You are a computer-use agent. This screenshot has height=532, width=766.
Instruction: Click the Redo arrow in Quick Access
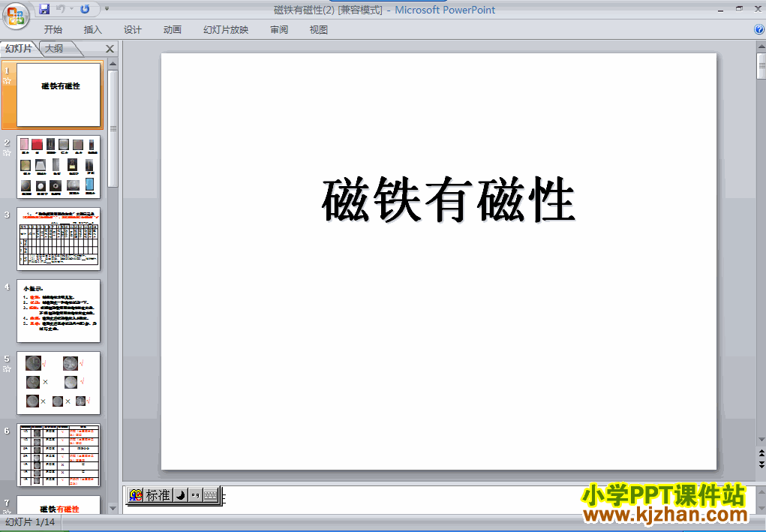[x=85, y=9]
